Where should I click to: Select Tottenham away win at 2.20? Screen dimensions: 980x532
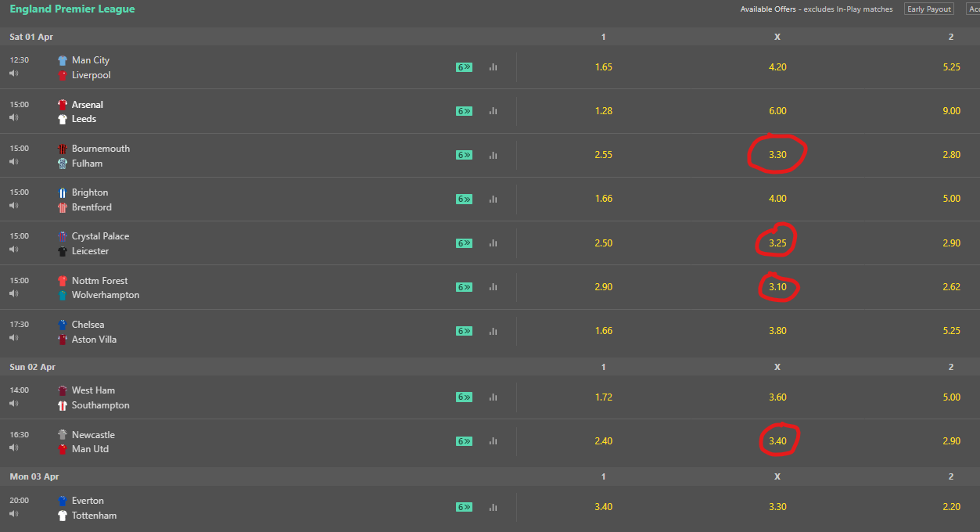click(951, 507)
